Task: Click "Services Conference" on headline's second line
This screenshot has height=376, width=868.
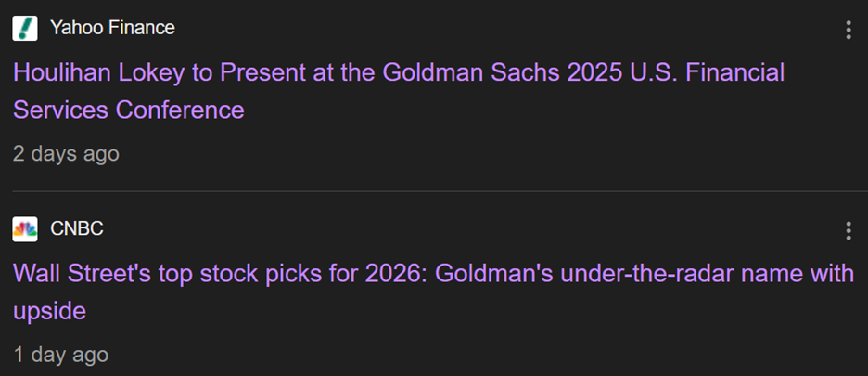Action: [x=129, y=110]
